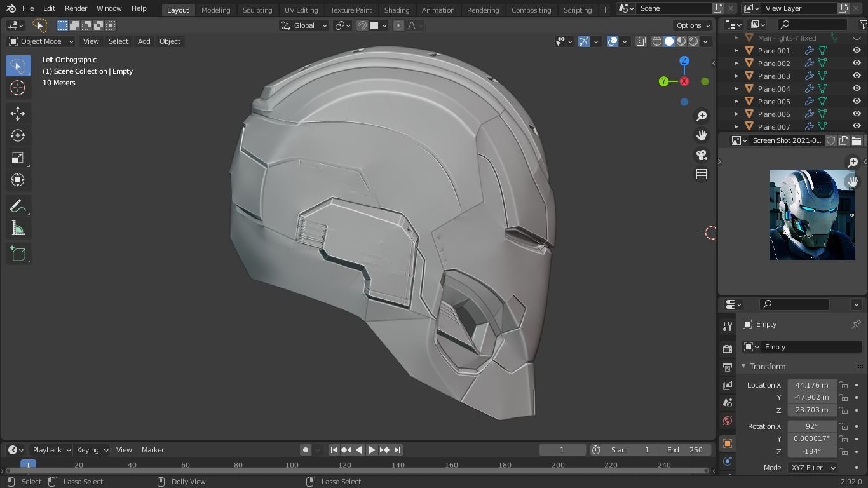Open Keying dropdown in timeline
The image size is (868, 488).
coord(92,450)
